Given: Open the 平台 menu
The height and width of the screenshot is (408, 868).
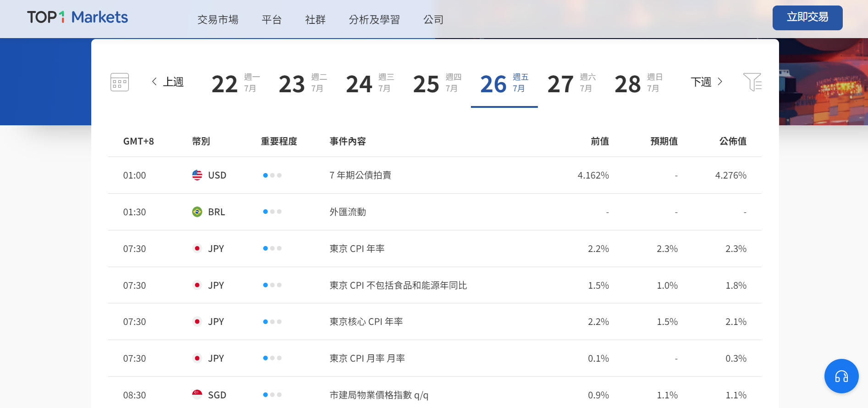Looking at the screenshot, I should [271, 20].
